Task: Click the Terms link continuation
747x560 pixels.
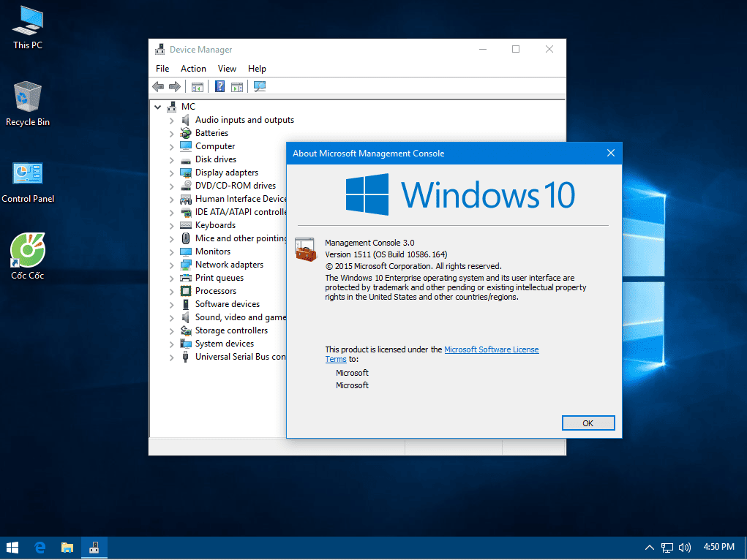Action: tap(335, 360)
